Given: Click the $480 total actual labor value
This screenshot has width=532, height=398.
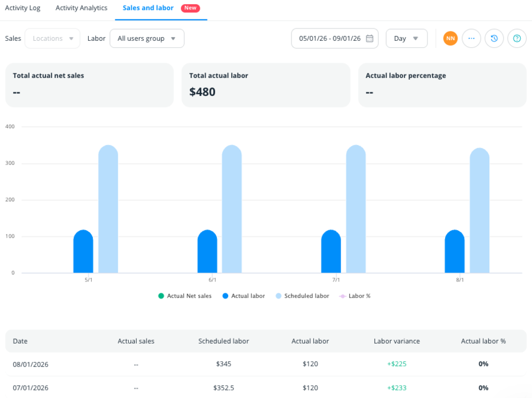Looking at the screenshot, I should tap(202, 92).
